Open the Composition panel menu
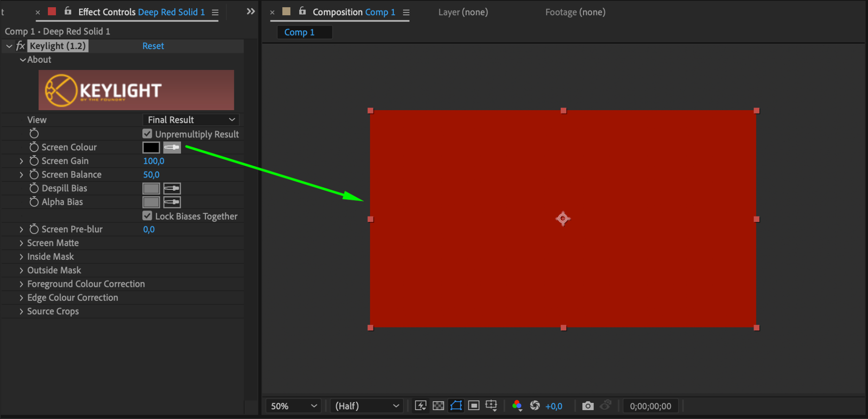 pyautogui.click(x=406, y=13)
